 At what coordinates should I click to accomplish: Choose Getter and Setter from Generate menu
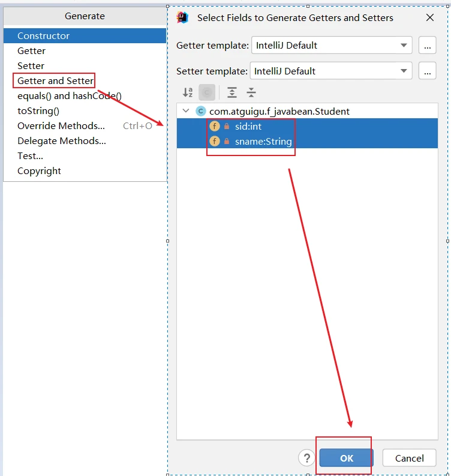[x=55, y=81]
